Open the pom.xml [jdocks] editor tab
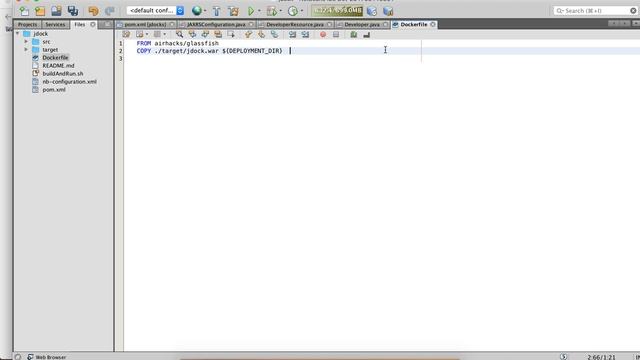 tap(145, 24)
